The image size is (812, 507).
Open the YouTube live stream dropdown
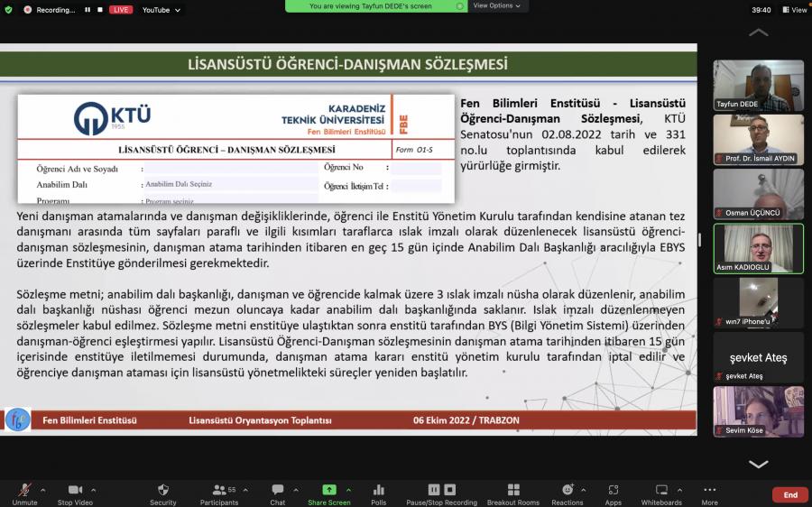pos(161,10)
